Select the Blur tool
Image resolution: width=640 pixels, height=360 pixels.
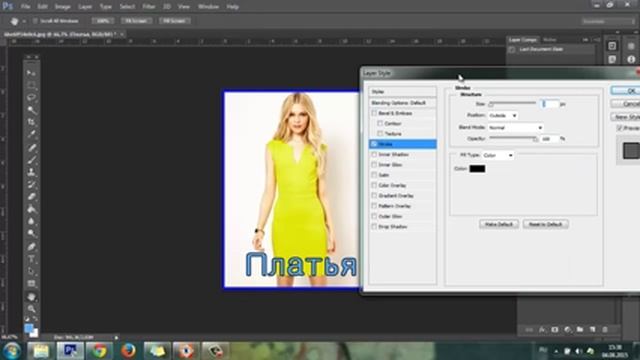31,221
